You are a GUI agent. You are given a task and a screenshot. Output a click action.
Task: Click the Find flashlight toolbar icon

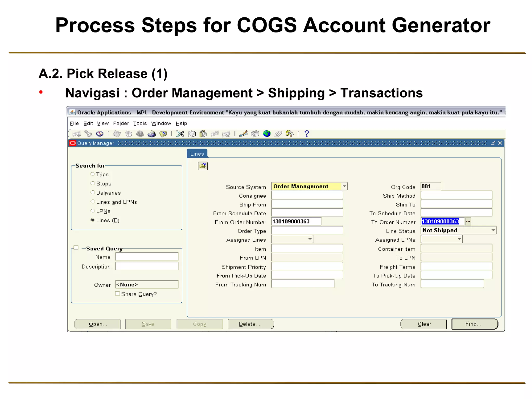88,134
